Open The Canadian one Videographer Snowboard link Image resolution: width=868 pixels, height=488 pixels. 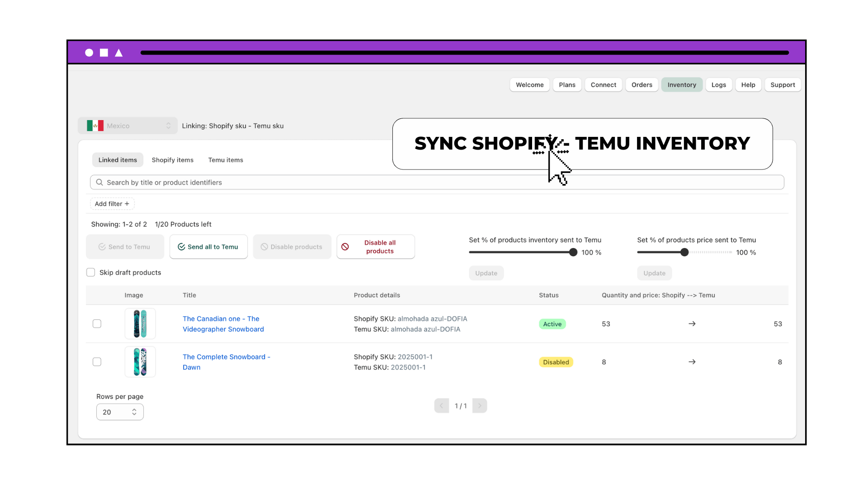tap(223, 324)
